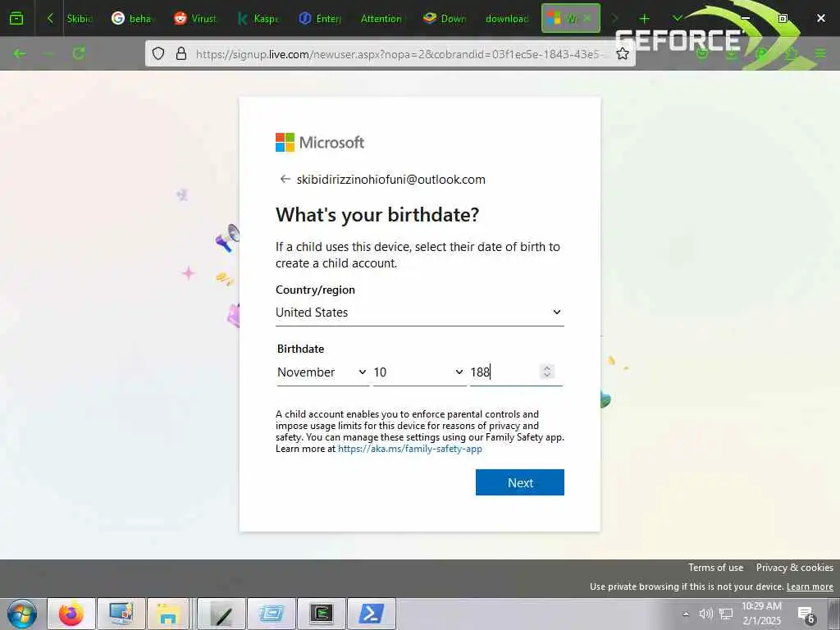Open the green terminal taskbar icon

(321, 614)
